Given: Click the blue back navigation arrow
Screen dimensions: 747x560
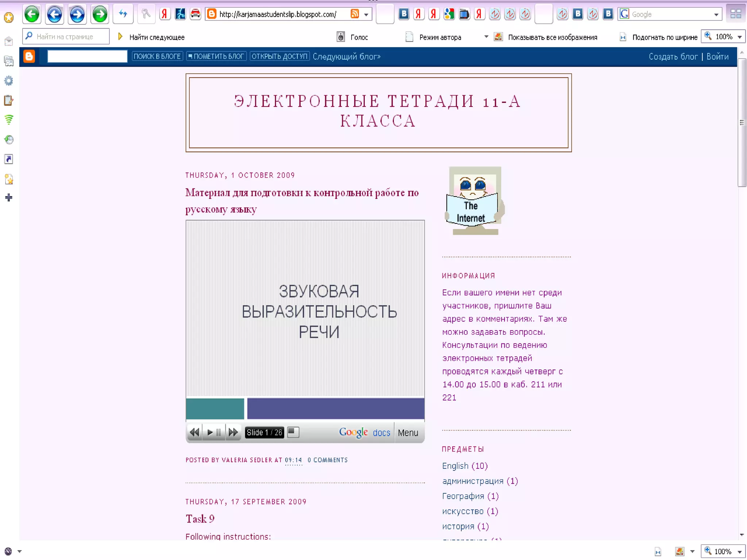Looking at the screenshot, I should 55,15.
